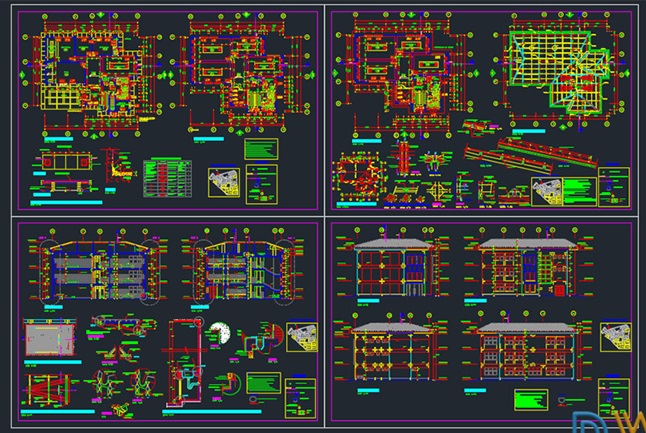Open the site location map in the top-left sheet
Viewport: 646px width, 433px height.
coord(224,182)
